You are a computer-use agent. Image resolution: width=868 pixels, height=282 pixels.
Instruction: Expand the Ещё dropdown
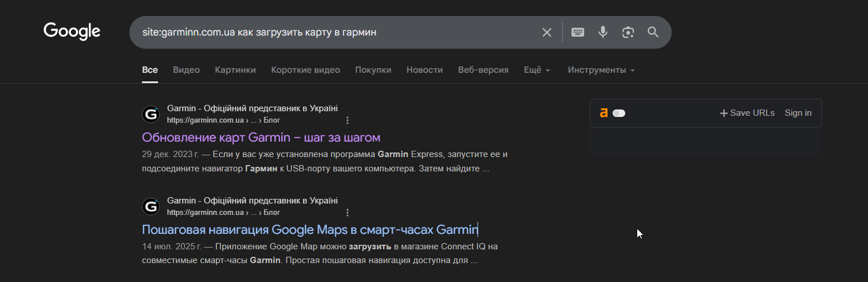537,70
